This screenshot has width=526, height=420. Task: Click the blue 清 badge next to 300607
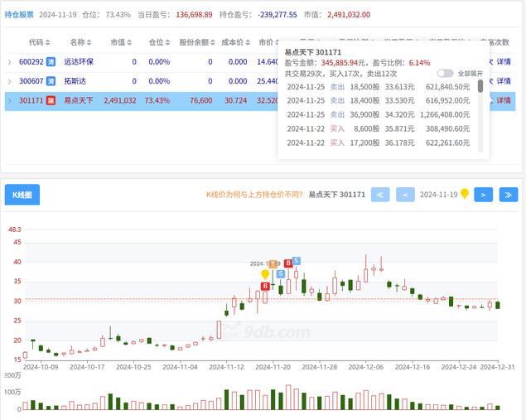[x=51, y=81]
